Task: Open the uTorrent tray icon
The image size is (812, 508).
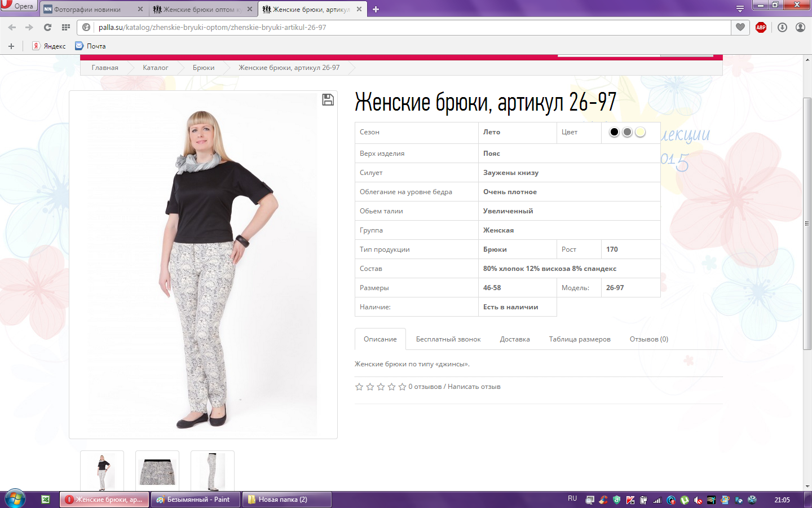Action: point(685,500)
